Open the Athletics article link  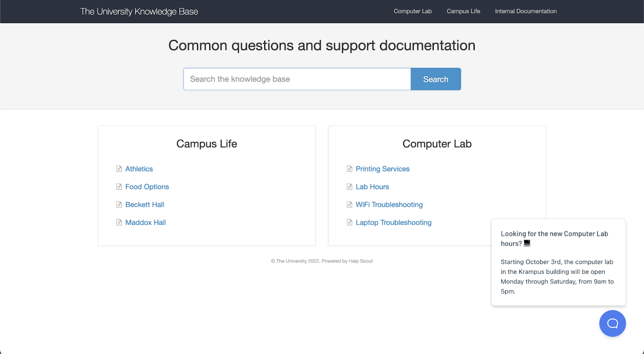(139, 169)
